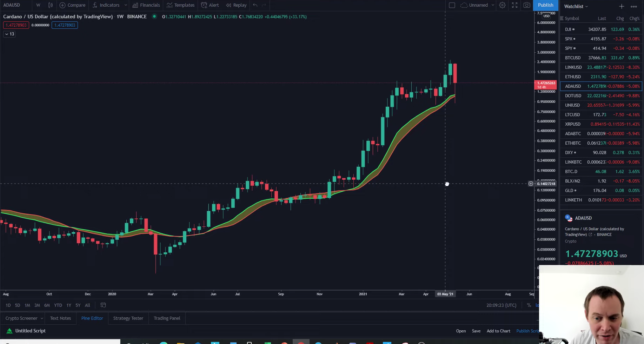Open the candlestick chart style selector
The height and width of the screenshot is (344, 644).
(x=51, y=5)
